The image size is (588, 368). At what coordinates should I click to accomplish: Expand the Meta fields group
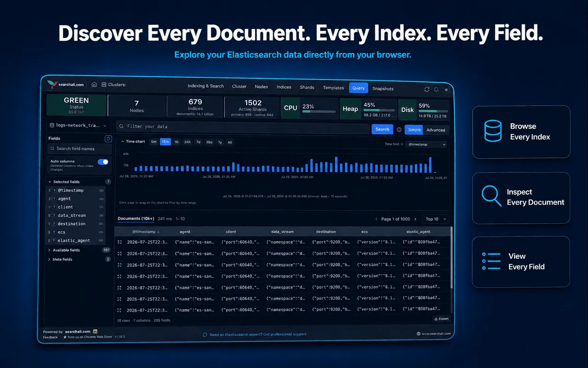click(x=50, y=259)
